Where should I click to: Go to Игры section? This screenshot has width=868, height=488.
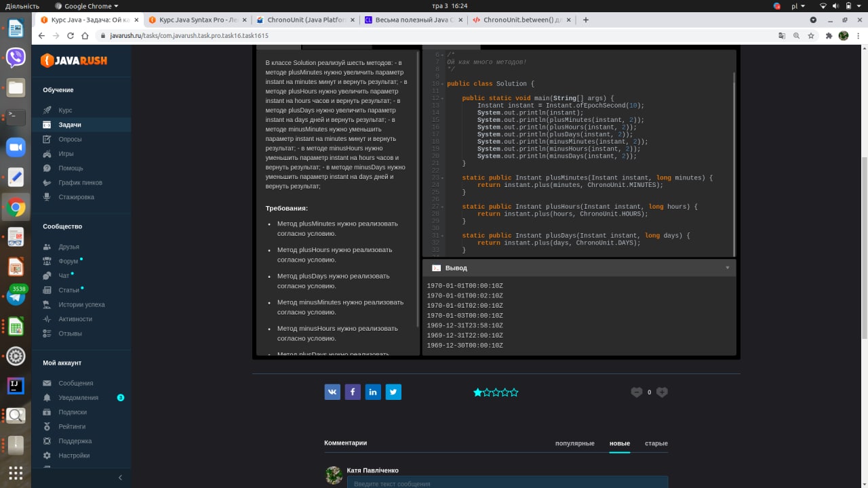point(66,154)
